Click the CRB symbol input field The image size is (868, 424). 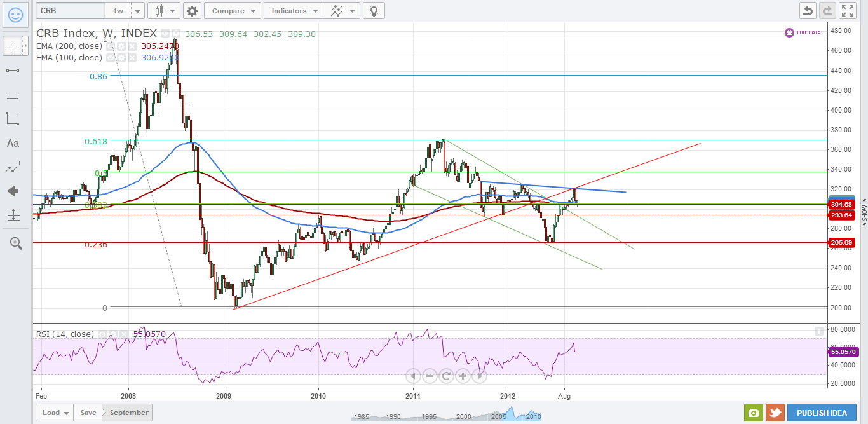pyautogui.click(x=71, y=11)
